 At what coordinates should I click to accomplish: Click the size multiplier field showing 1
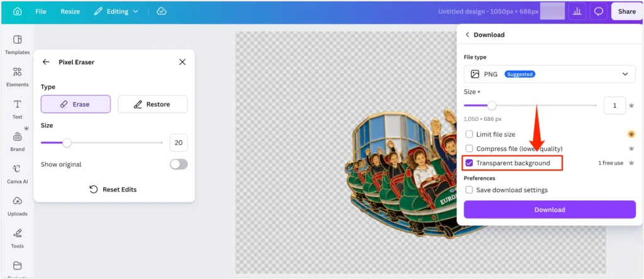pyautogui.click(x=615, y=105)
